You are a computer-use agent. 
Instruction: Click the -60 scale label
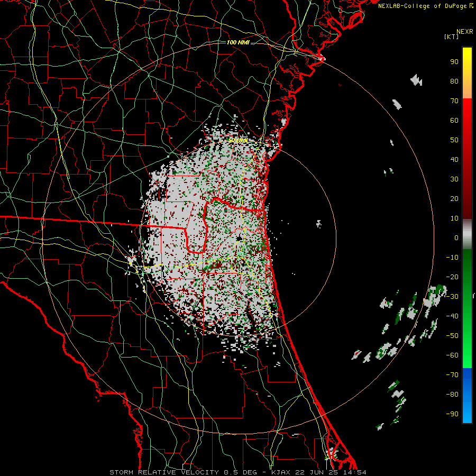coord(452,355)
